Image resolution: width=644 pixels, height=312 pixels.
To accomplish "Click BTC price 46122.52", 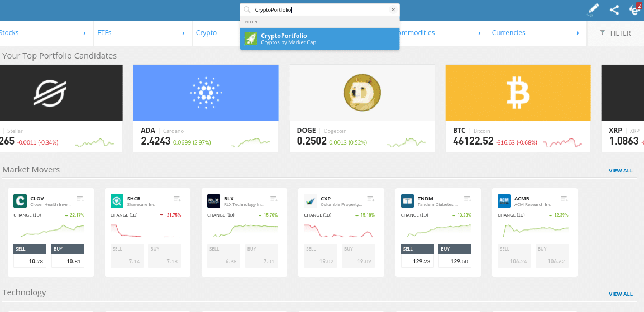I will point(473,141).
